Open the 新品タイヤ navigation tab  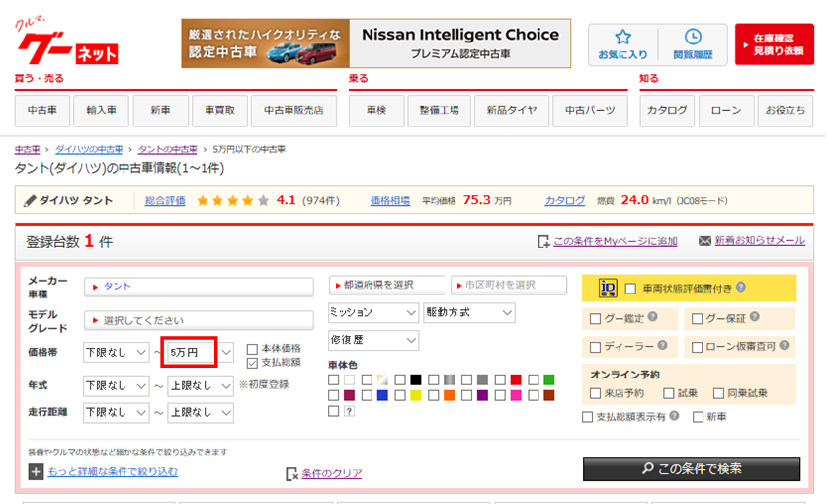(x=512, y=111)
